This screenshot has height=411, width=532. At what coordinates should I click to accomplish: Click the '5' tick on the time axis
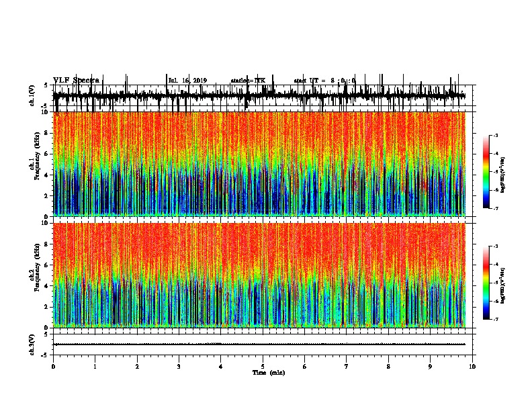pos(263,367)
